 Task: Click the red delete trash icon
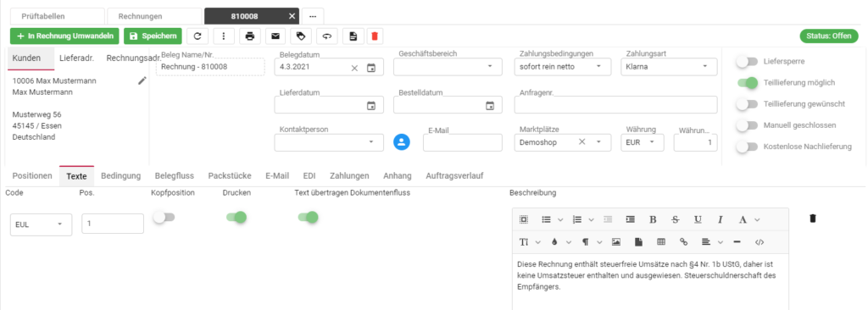[375, 36]
